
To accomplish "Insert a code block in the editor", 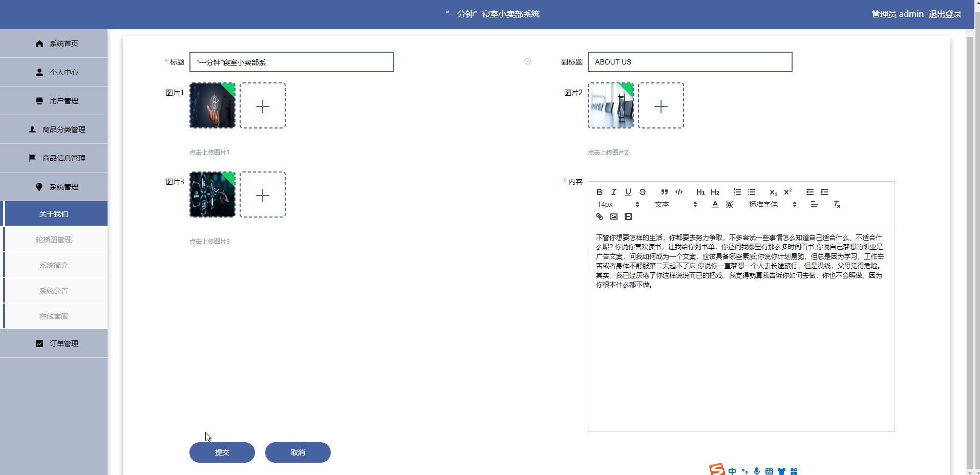I will [679, 192].
